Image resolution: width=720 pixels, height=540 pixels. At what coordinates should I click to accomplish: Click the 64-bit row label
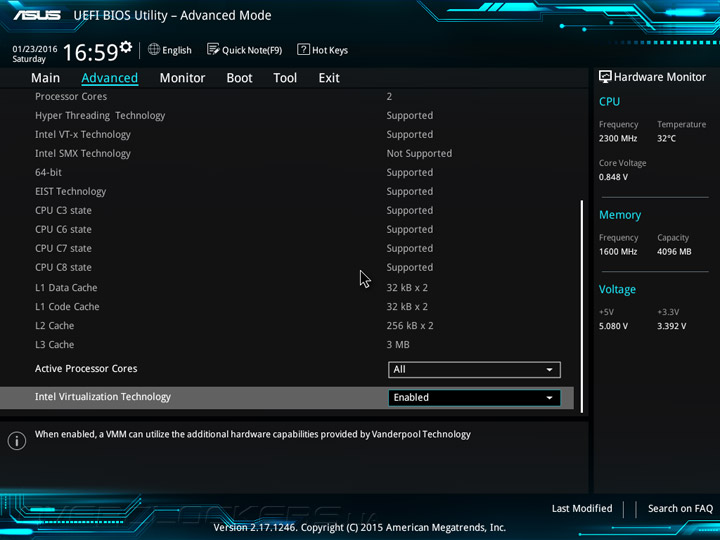pos(48,172)
